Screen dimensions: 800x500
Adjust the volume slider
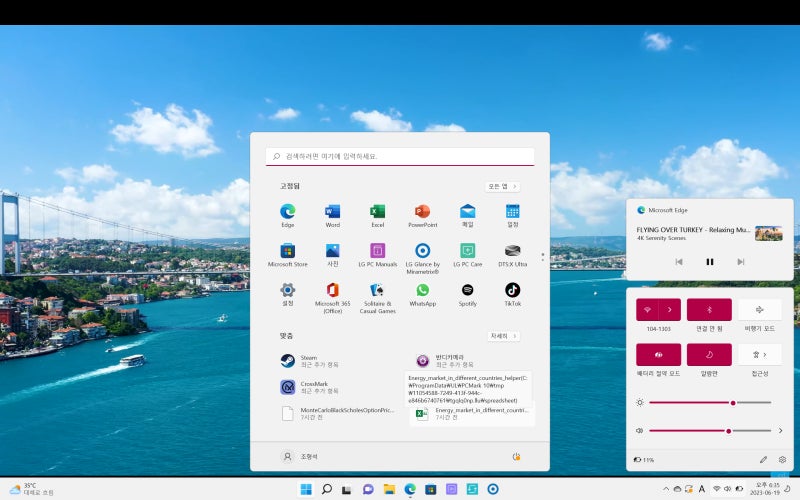coord(710,431)
